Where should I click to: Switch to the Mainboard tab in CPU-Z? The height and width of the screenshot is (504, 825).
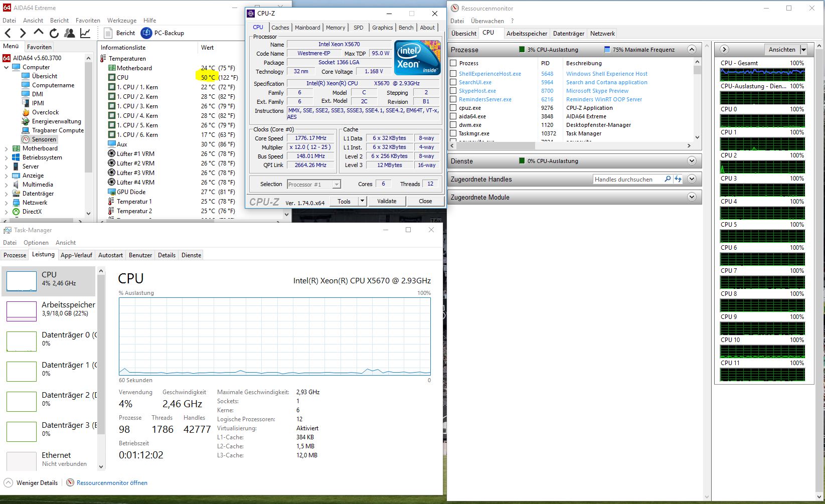click(x=307, y=28)
